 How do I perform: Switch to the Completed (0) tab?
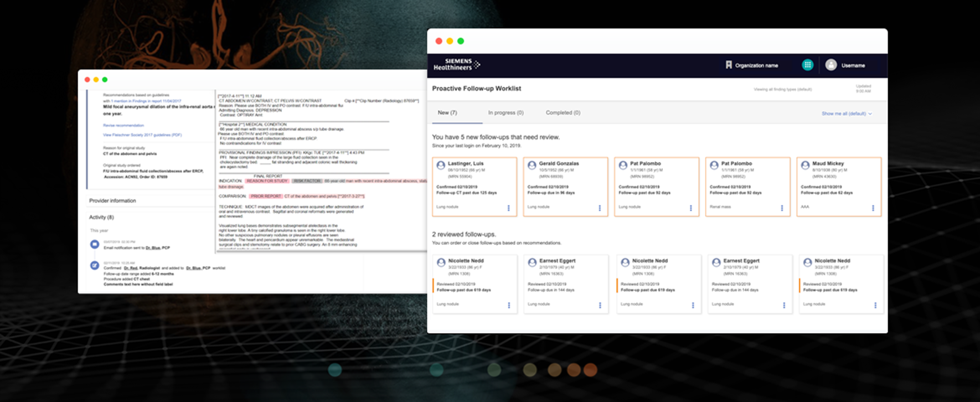[563, 113]
